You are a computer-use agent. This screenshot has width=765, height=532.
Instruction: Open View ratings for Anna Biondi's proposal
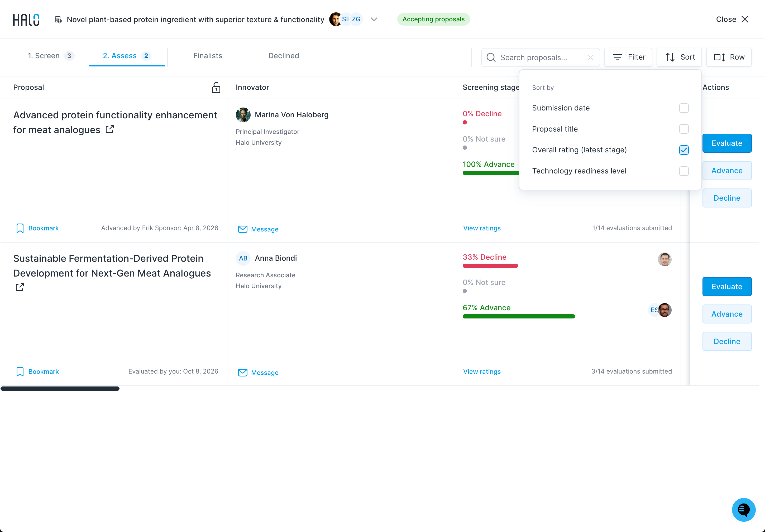click(x=482, y=371)
